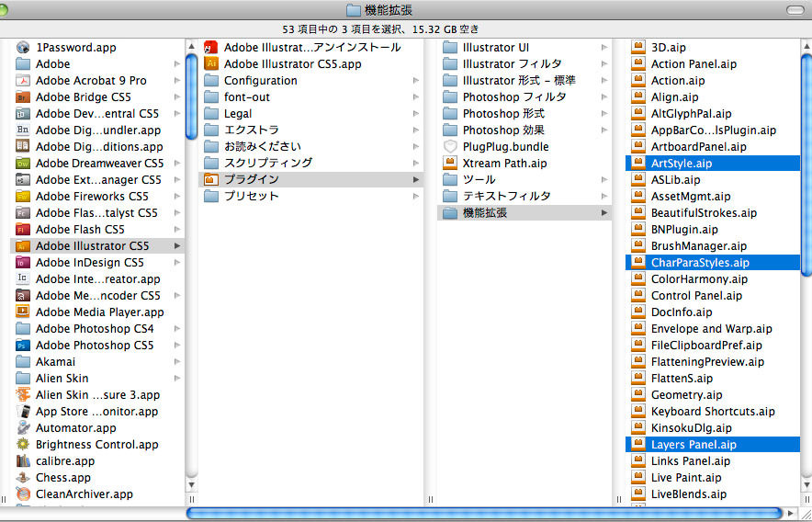Click the Xtream Path.aip plugin icon

pyautogui.click(x=450, y=164)
